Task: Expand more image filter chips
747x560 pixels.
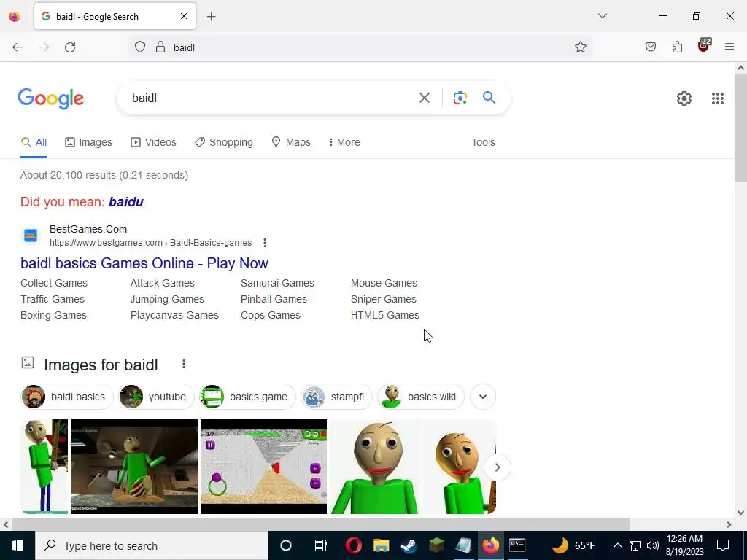Action: (x=483, y=397)
